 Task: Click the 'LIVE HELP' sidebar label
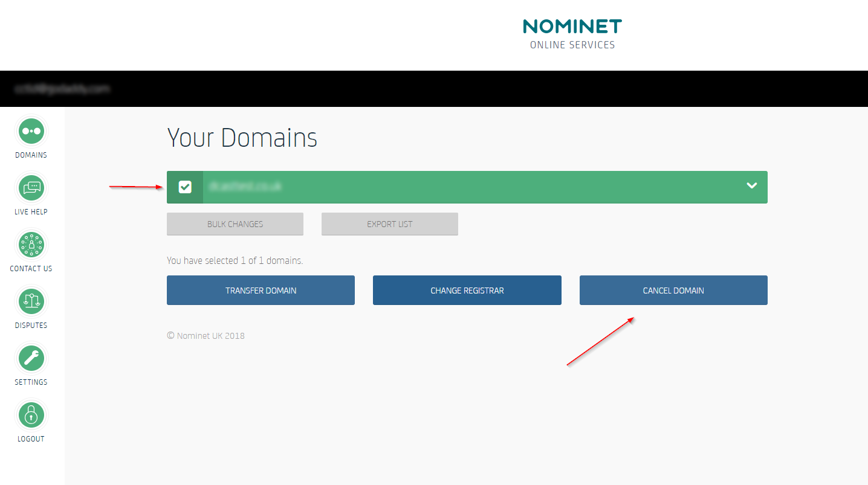tap(31, 212)
